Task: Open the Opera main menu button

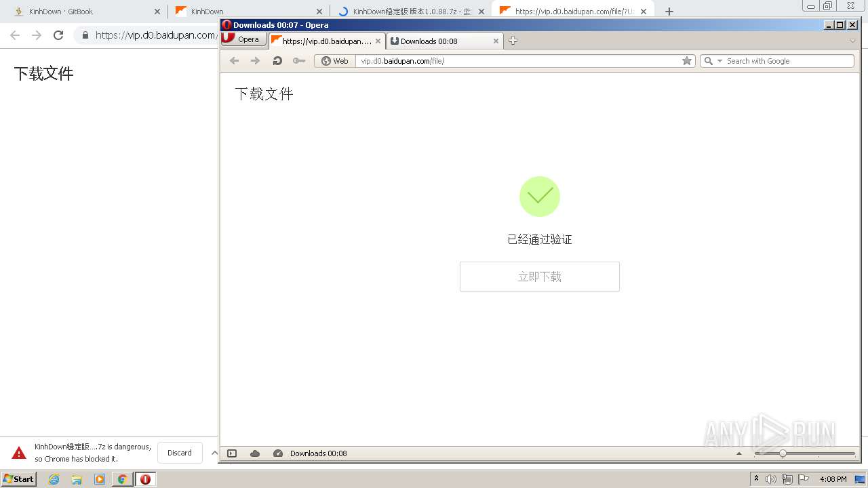Action: (x=244, y=39)
